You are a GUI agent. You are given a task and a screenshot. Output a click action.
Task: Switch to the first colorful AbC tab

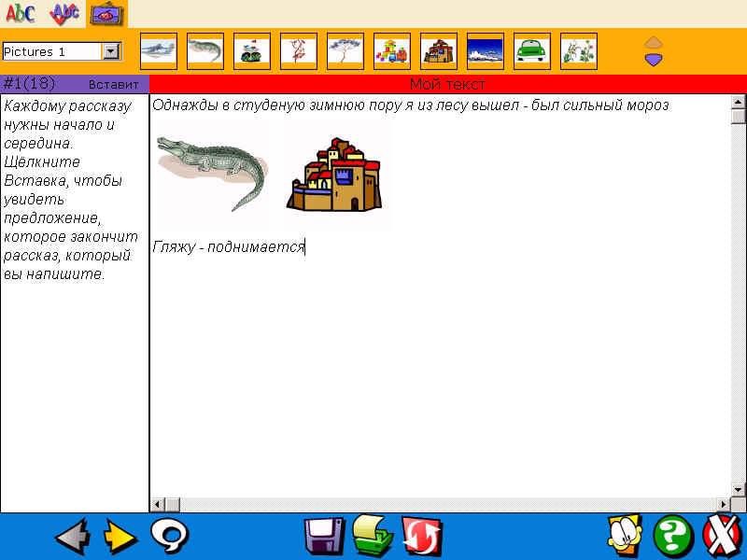(21, 13)
